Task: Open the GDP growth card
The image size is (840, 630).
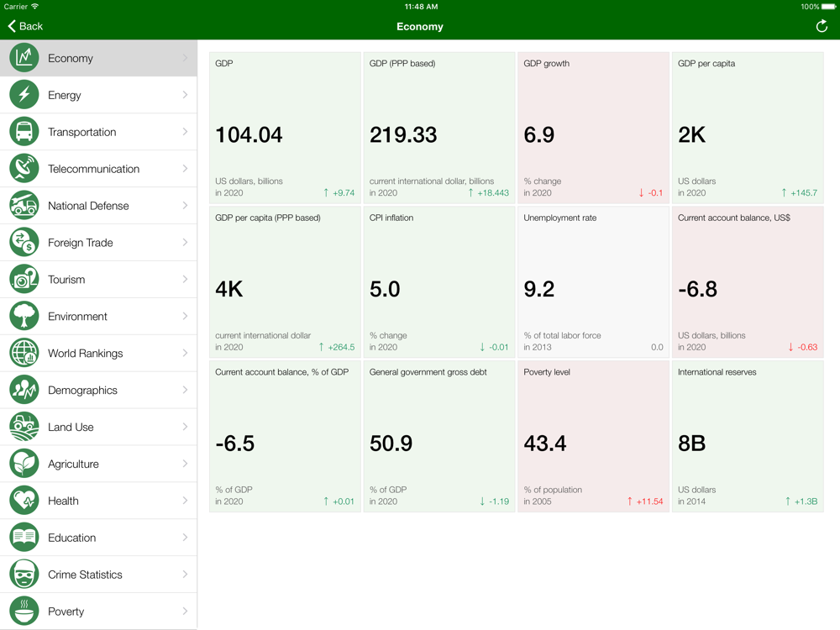Action: pyautogui.click(x=593, y=128)
